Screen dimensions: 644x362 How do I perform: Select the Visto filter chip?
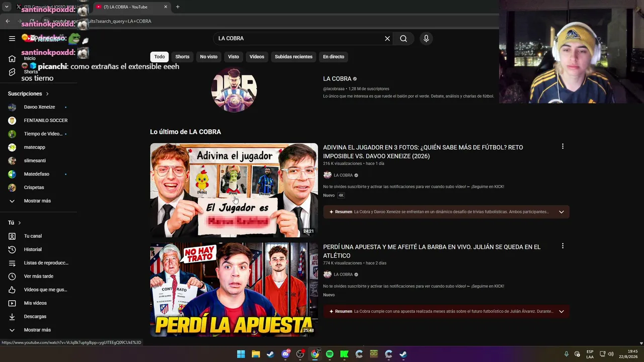tap(233, 57)
